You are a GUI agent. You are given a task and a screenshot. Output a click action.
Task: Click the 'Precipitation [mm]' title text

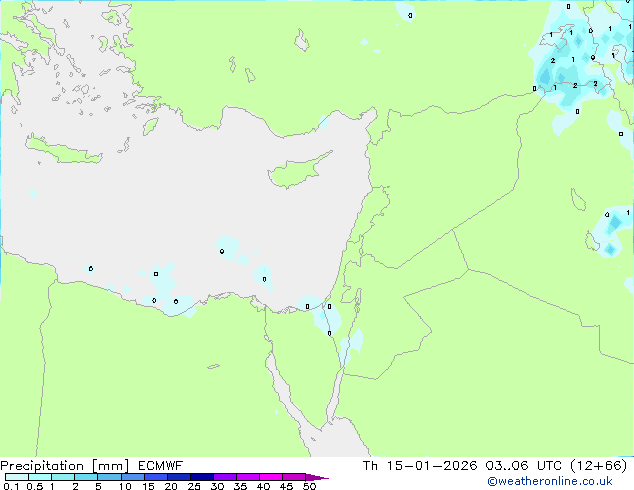pos(65,466)
